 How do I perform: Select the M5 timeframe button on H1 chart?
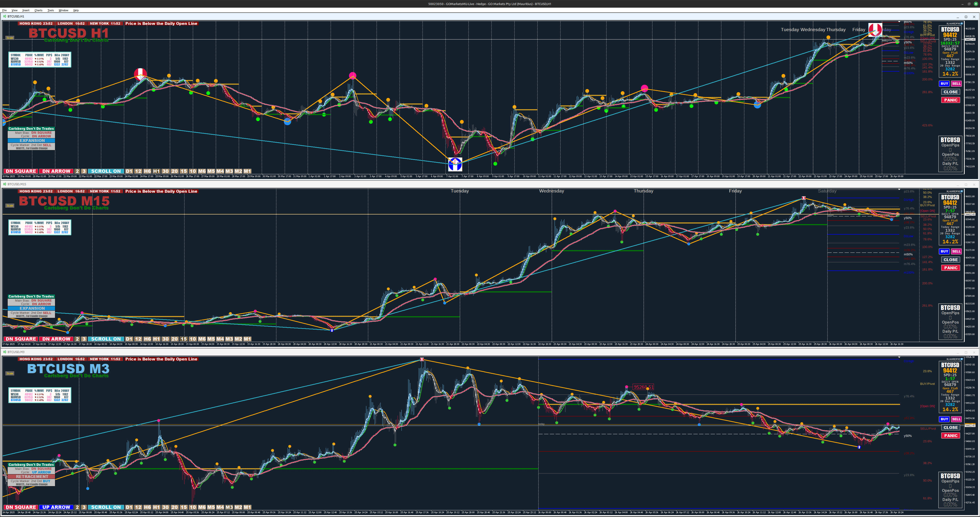(x=211, y=171)
